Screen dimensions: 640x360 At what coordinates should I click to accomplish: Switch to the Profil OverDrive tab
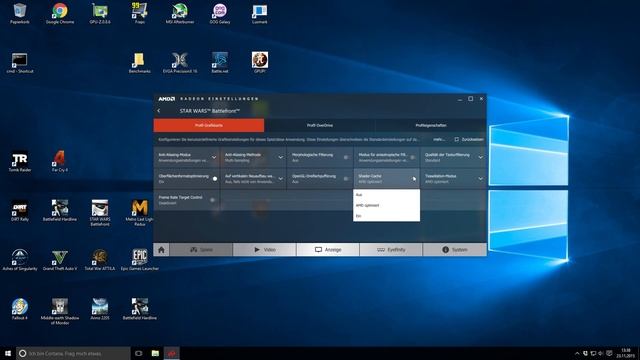[x=320, y=125]
